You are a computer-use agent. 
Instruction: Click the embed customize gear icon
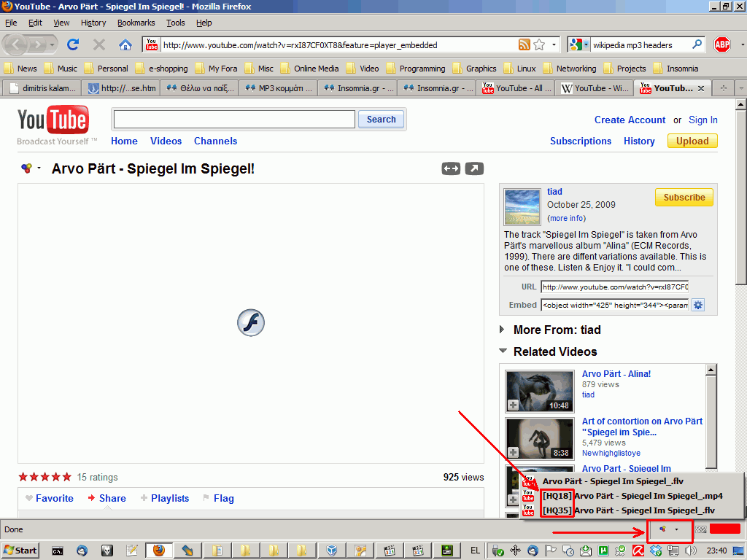698,305
